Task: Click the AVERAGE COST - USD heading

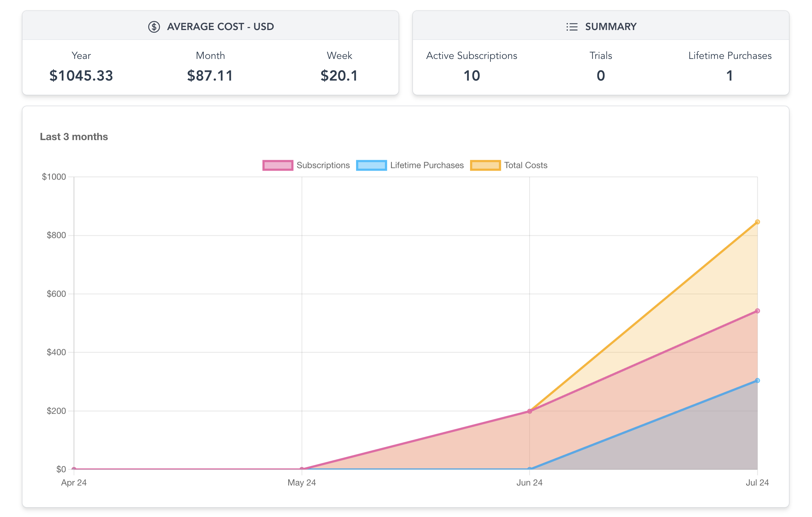Action: click(x=220, y=27)
